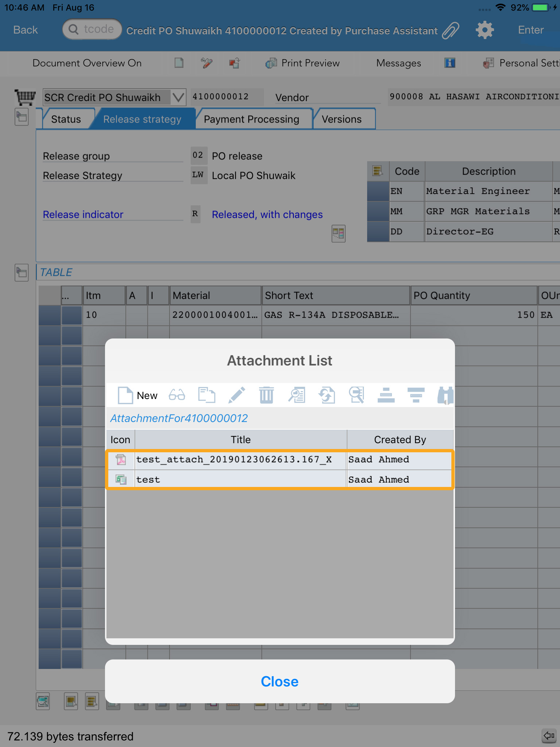Collapse the TABLE item overview expander
This screenshot has width=560, height=747.
[x=22, y=272]
